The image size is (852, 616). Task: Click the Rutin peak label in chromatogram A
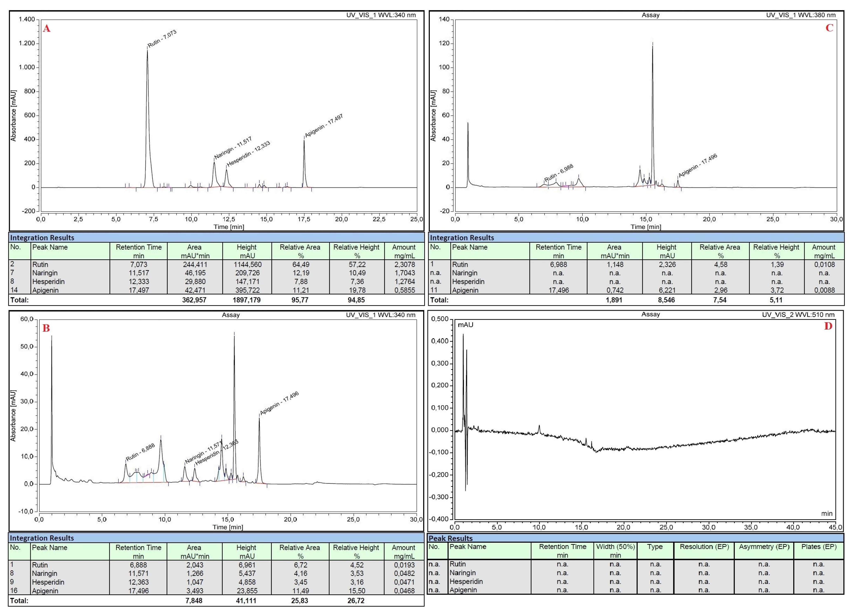[162, 39]
